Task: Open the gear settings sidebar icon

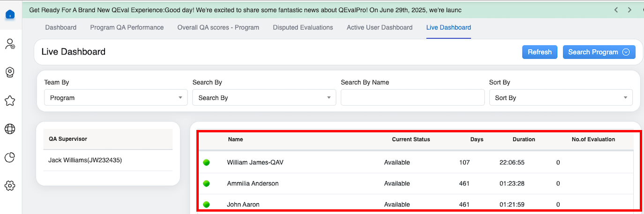Action: pyautogui.click(x=10, y=186)
